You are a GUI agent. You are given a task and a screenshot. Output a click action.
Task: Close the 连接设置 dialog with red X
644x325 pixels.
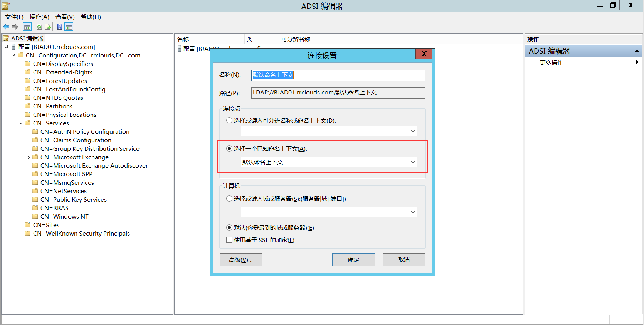[x=424, y=54]
